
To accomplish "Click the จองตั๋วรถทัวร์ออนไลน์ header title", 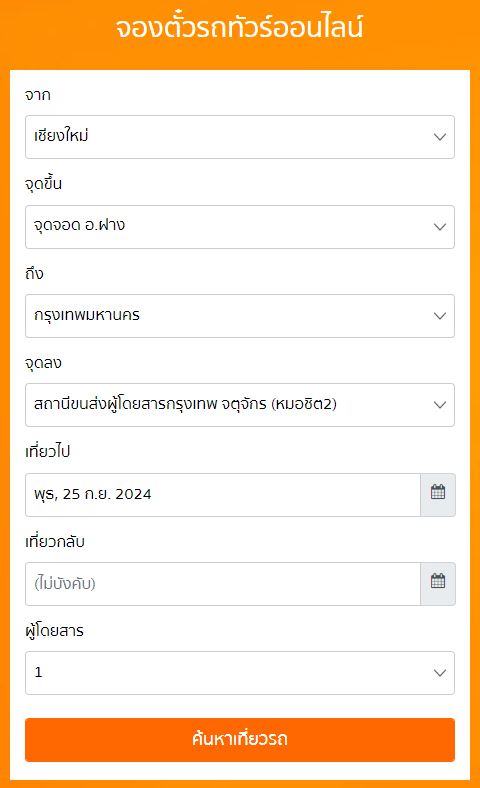I will point(240,27).
